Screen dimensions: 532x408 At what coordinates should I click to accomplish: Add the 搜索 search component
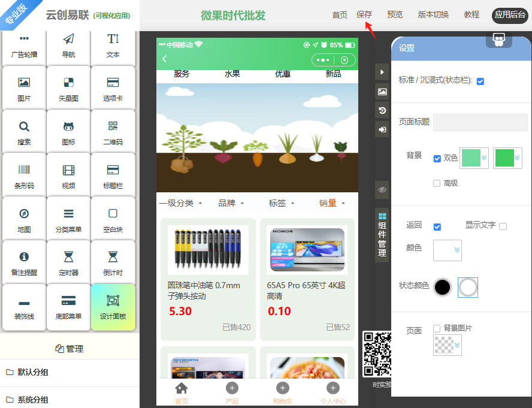24,132
